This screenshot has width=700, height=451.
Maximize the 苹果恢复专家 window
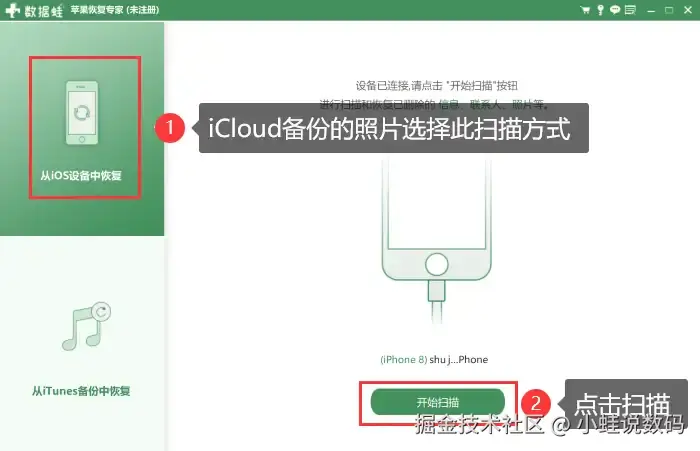coord(669,10)
